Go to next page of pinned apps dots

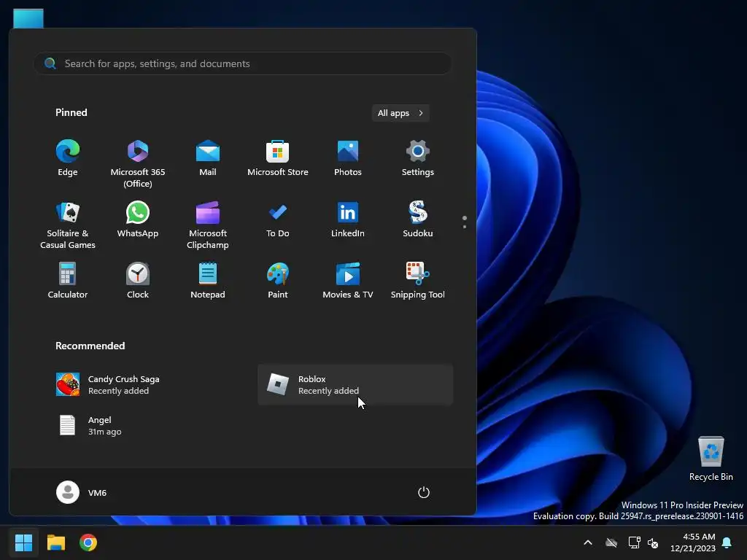[x=465, y=227]
